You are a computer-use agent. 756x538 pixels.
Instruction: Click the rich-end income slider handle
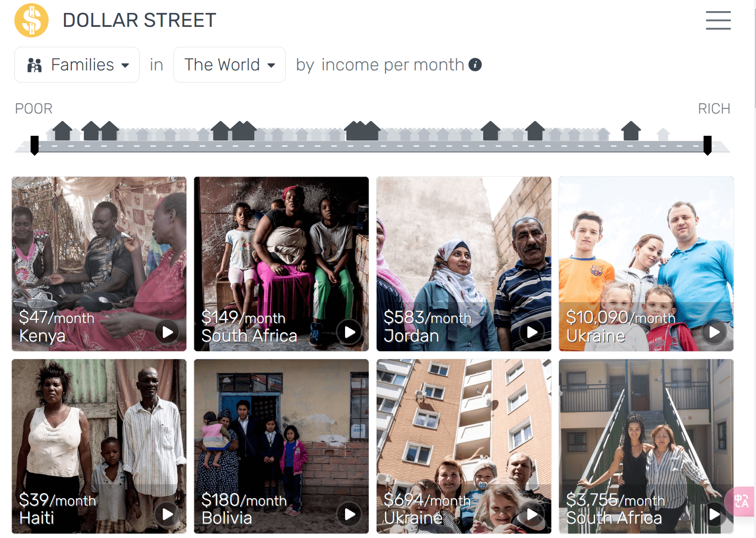click(x=707, y=146)
